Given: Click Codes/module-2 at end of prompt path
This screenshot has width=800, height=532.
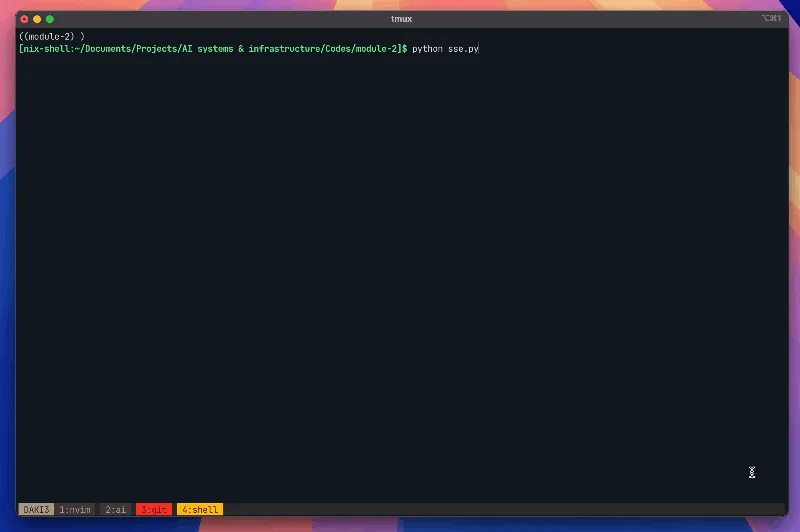Looking at the screenshot, I should point(367,48).
